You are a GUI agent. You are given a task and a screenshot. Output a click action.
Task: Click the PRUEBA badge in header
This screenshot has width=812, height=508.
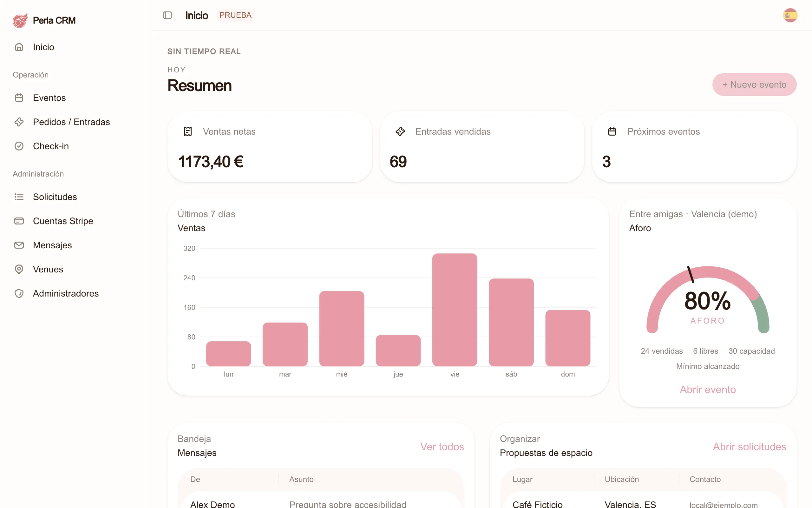[x=235, y=16]
